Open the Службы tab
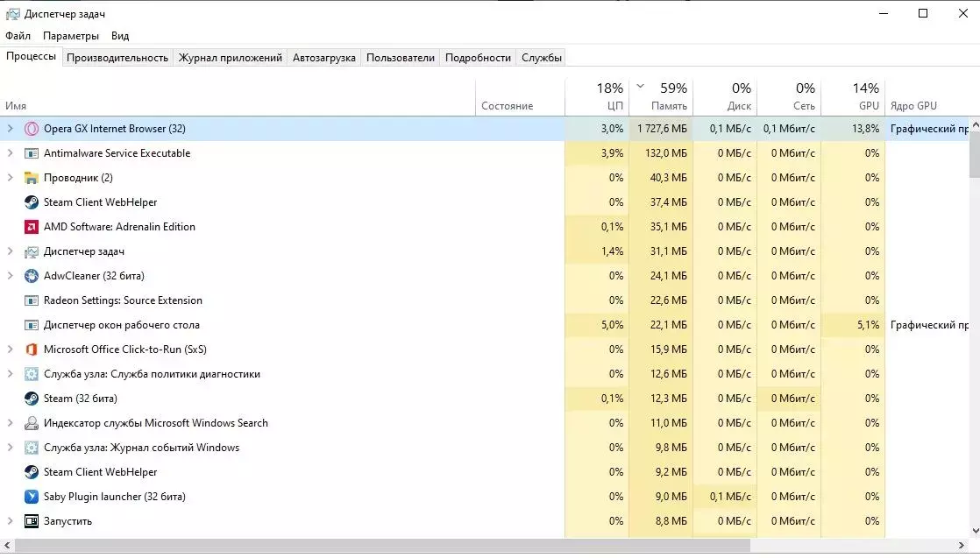The height and width of the screenshot is (558, 980). tap(542, 58)
